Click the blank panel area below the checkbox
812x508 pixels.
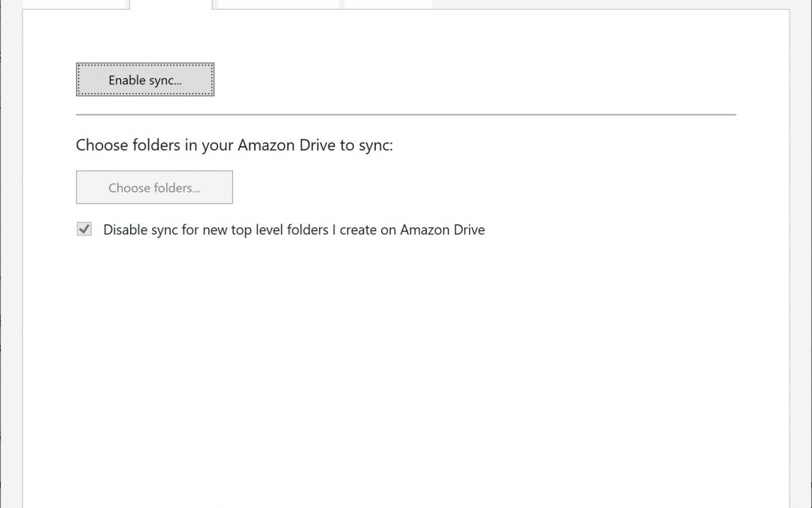(x=406, y=361)
